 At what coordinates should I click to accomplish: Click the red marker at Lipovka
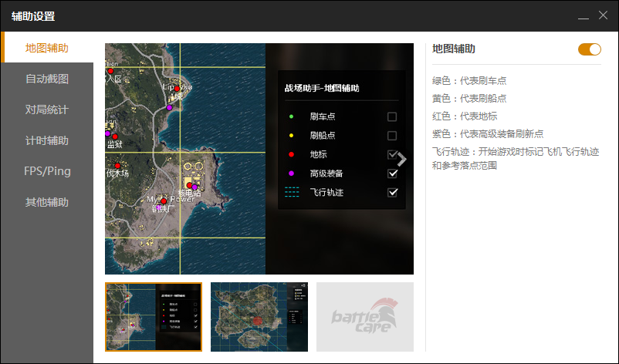[x=177, y=89]
